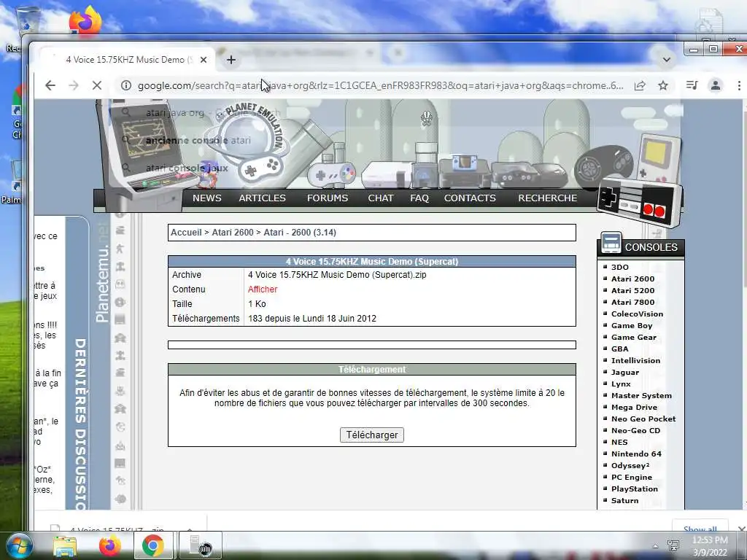Stop loading the page

coord(97,86)
